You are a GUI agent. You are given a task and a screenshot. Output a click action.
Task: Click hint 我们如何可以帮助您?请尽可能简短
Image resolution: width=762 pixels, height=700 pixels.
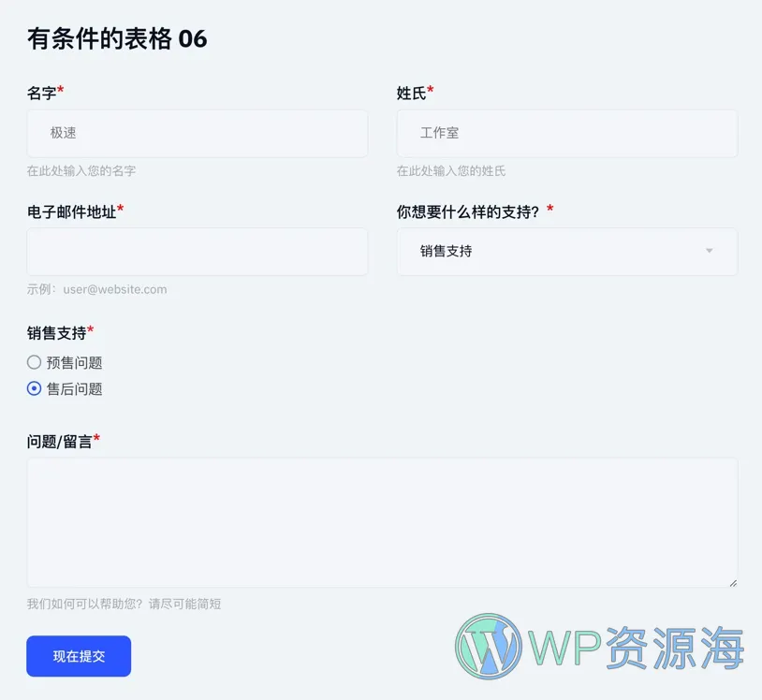coord(124,604)
